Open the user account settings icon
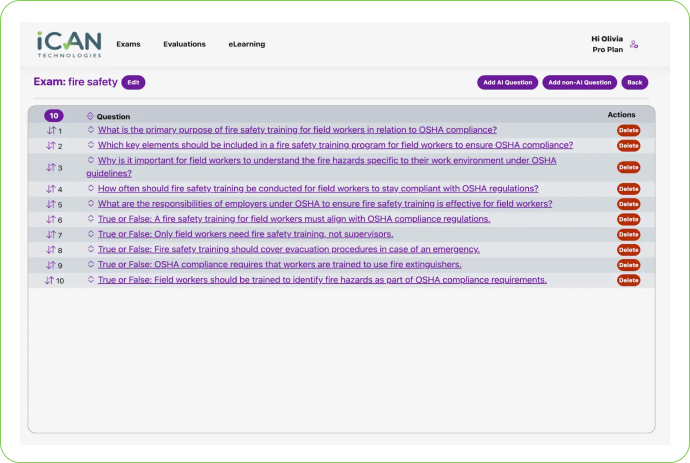This screenshot has width=690, height=463. point(634,44)
